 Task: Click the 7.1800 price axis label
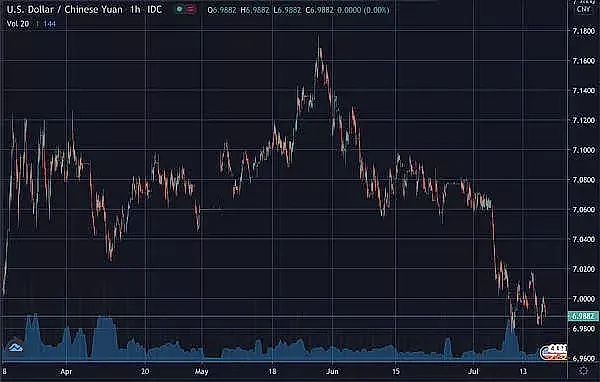[584, 31]
